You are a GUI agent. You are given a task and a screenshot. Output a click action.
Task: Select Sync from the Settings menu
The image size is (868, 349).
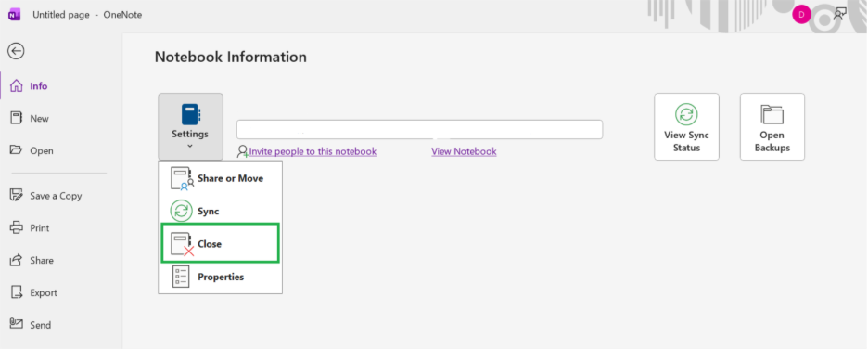click(221, 211)
